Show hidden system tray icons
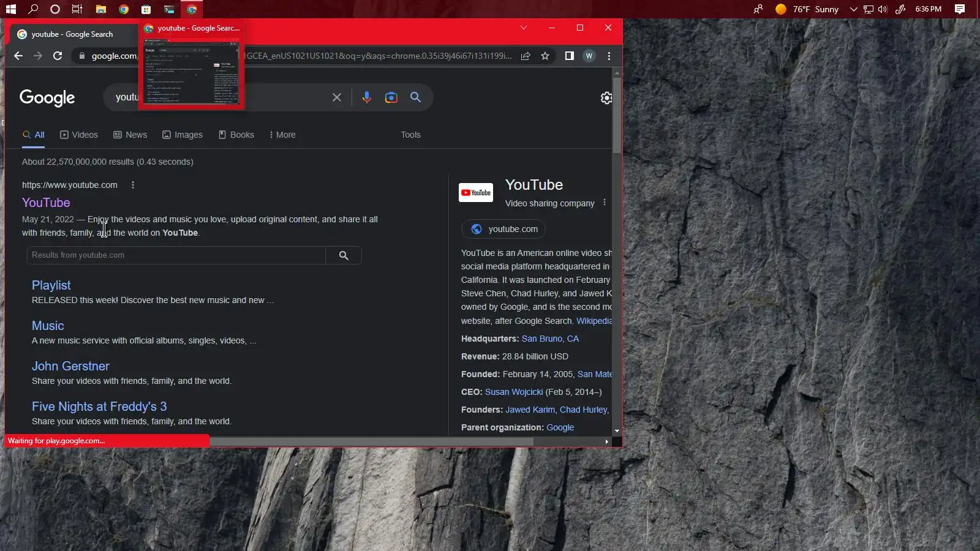 click(x=853, y=9)
